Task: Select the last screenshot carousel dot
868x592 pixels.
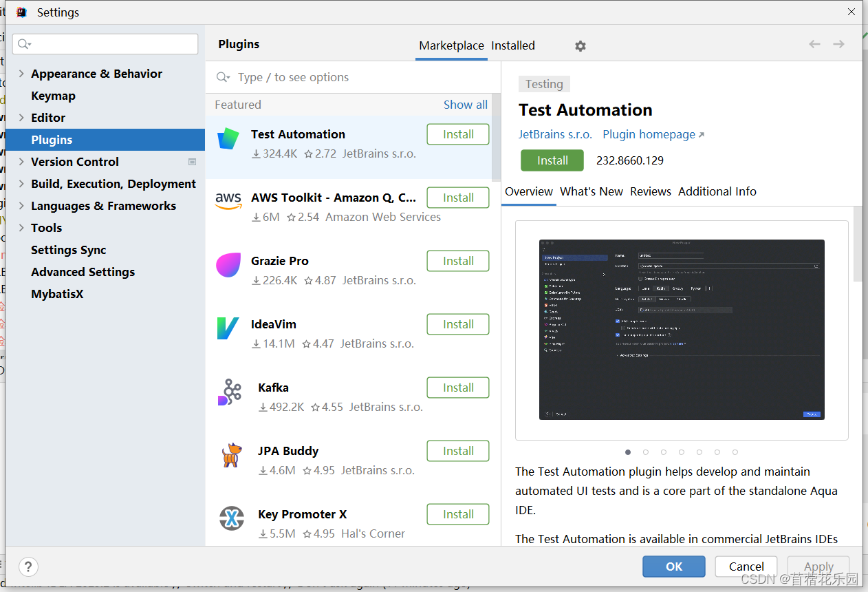Action: pyautogui.click(x=735, y=452)
